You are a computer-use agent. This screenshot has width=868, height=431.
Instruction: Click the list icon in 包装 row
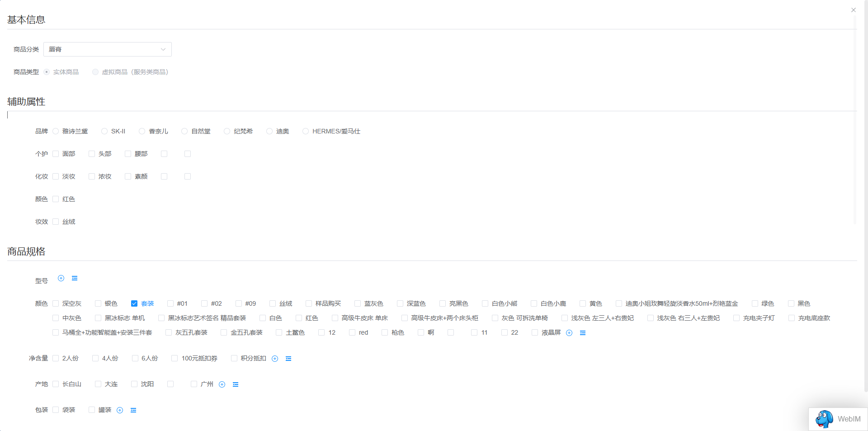point(133,410)
